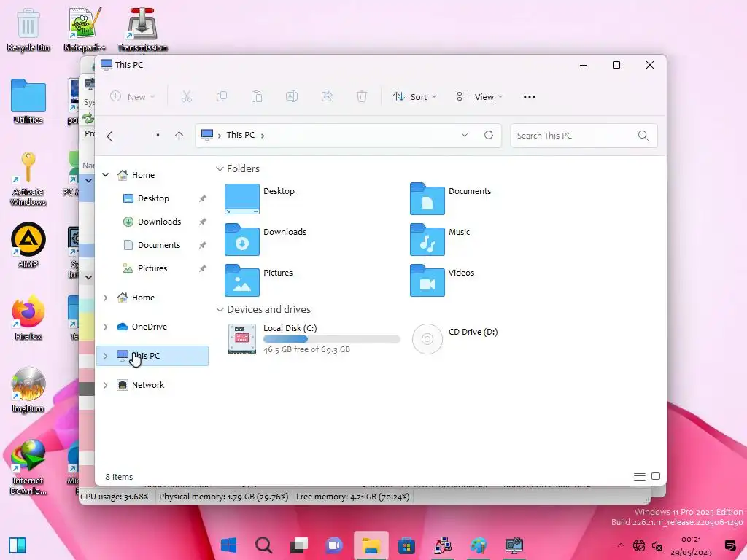
Task: Click the Search This PC field
Action: [584, 136]
